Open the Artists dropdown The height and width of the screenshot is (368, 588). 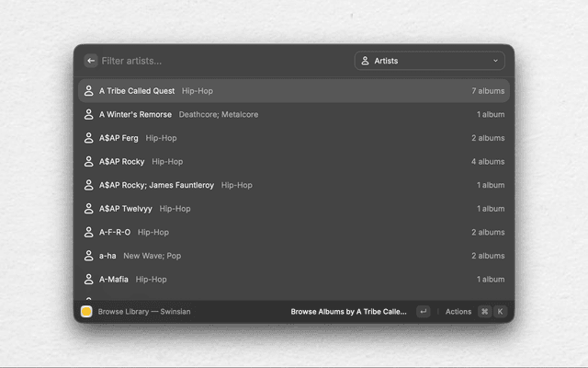[430, 61]
